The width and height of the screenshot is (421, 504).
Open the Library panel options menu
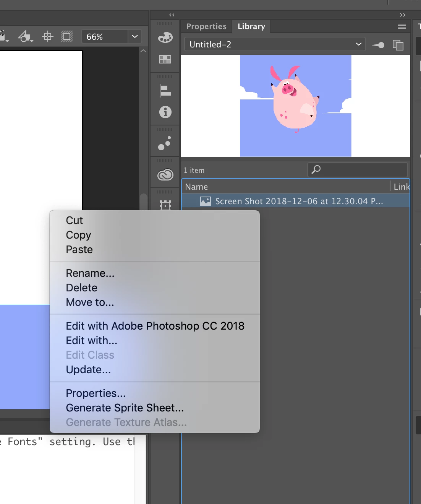[x=402, y=26]
